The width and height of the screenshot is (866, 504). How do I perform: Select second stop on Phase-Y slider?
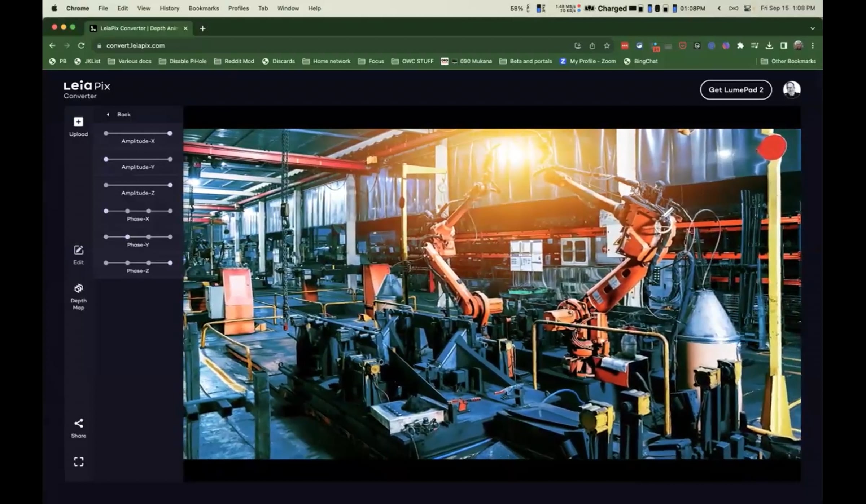tap(127, 237)
